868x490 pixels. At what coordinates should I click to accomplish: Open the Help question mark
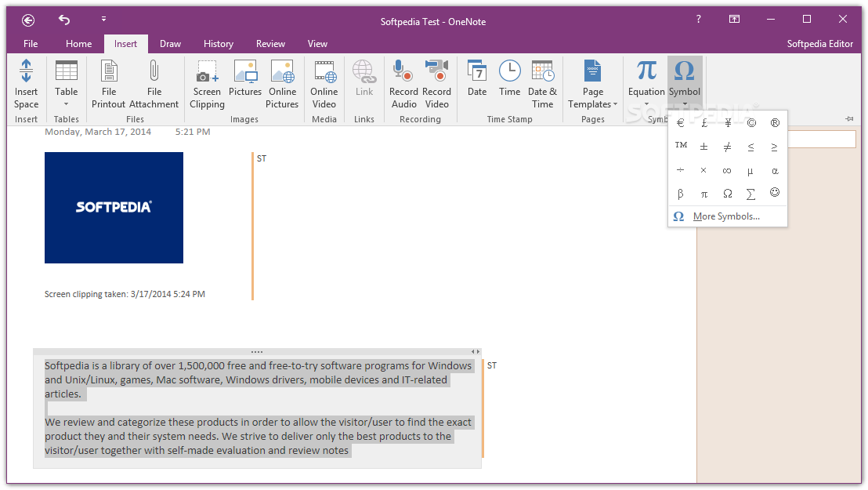click(698, 20)
